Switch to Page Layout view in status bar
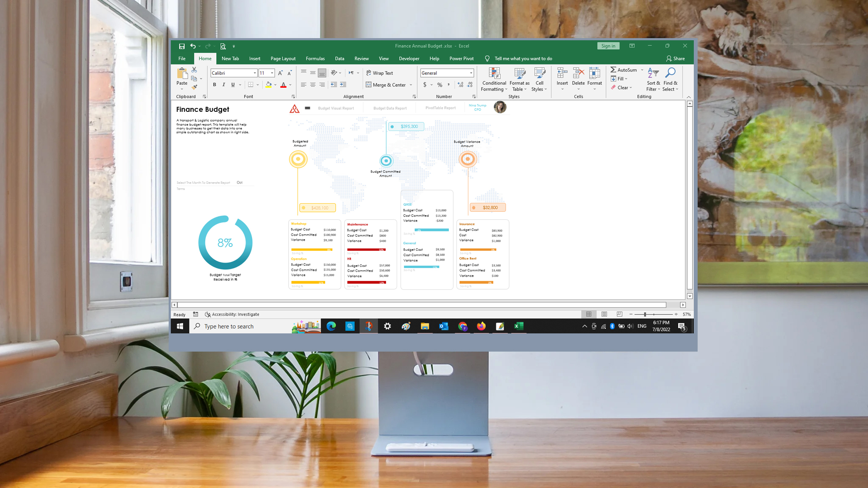Viewport: 868px width, 488px height. coord(604,314)
